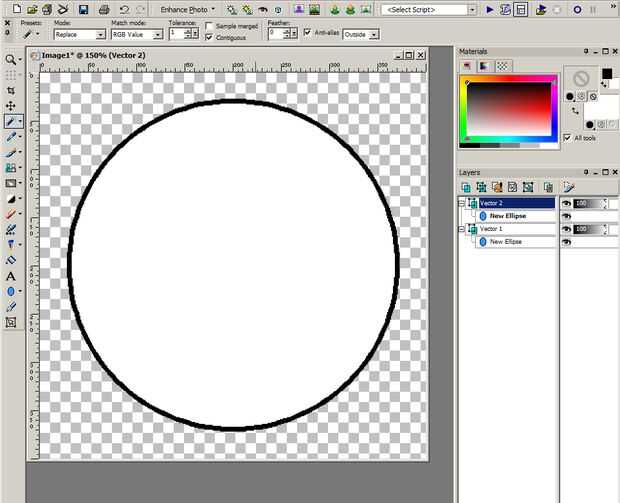Image resolution: width=620 pixels, height=503 pixels.
Task: Open the Anti-alias Outside dropdown
Action: [x=374, y=35]
